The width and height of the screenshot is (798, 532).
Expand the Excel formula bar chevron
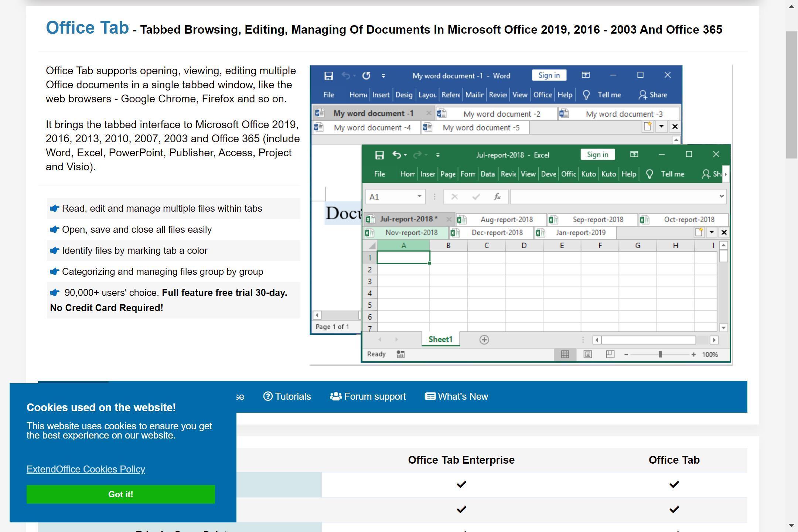722,196
